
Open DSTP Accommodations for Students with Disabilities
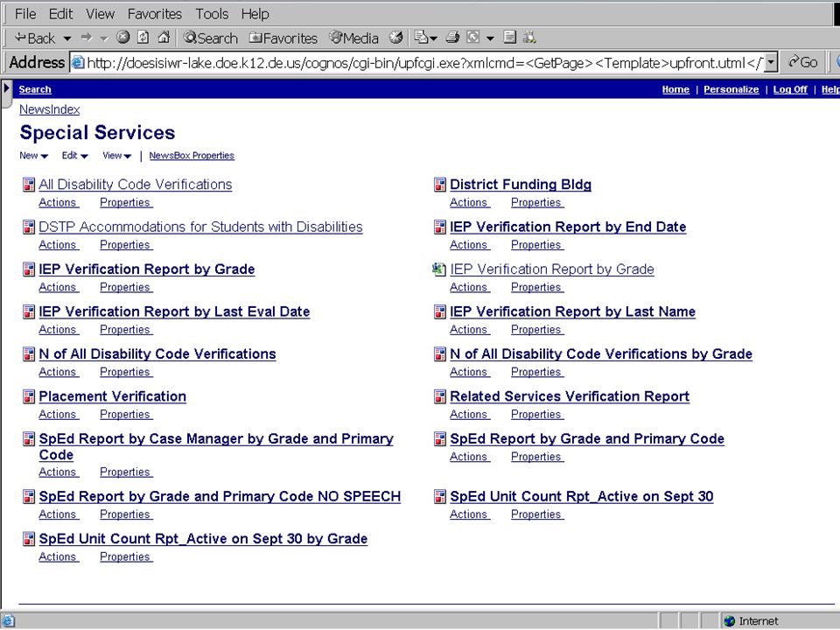(x=200, y=227)
